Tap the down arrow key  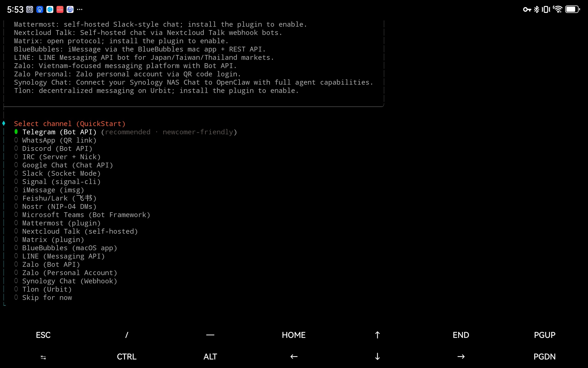377,356
